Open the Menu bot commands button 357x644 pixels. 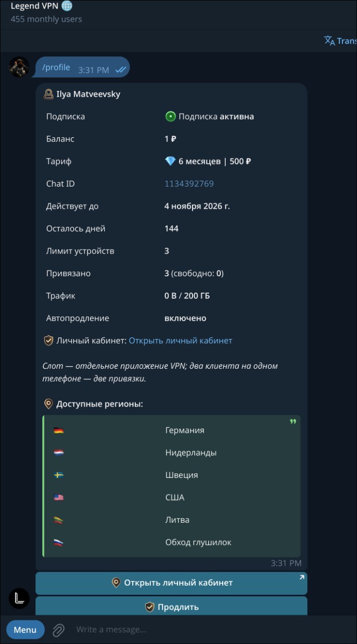(x=25, y=629)
